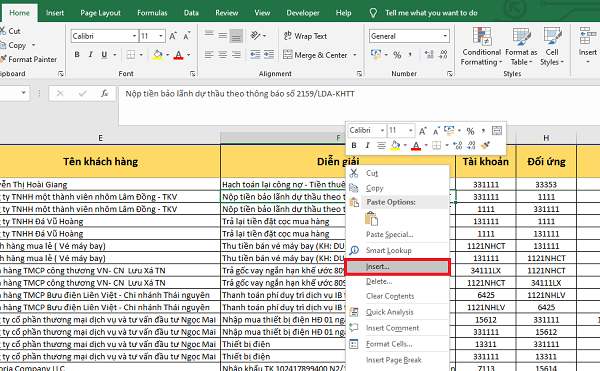Switch to the Page Layout tab
The image size is (600, 371).
click(x=100, y=13)
